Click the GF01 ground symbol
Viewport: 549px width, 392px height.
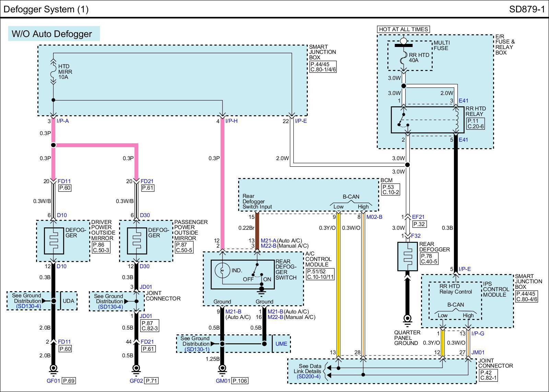53,368
